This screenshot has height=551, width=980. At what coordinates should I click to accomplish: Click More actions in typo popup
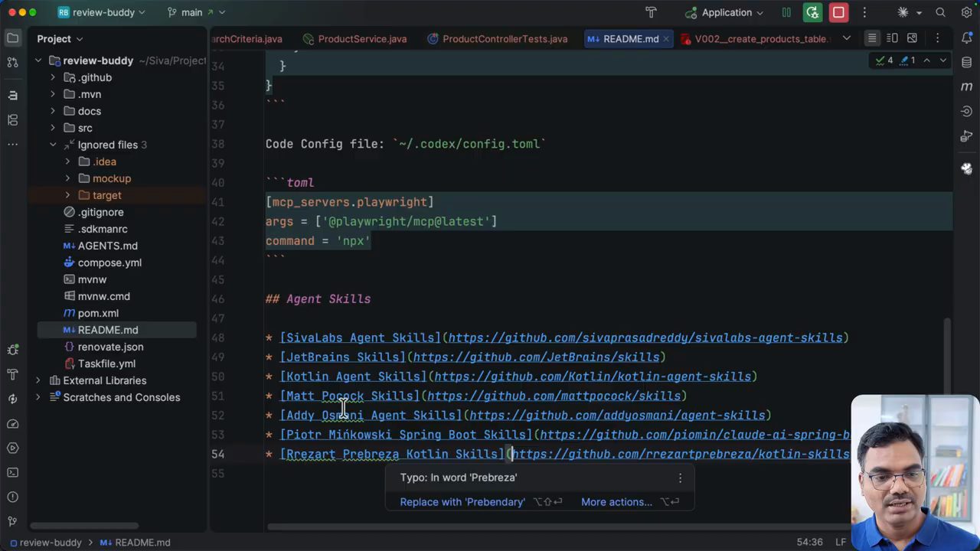click(x=616, y=502)
